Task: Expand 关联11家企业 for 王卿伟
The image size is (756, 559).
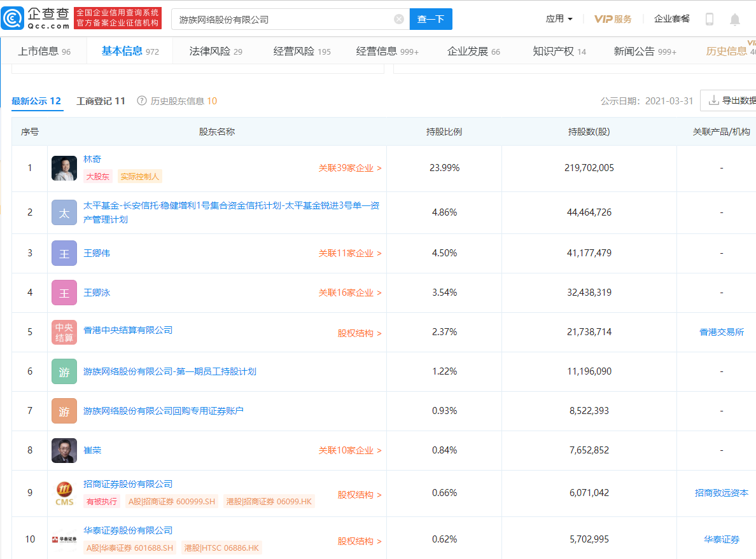Action: coord(350,254)
